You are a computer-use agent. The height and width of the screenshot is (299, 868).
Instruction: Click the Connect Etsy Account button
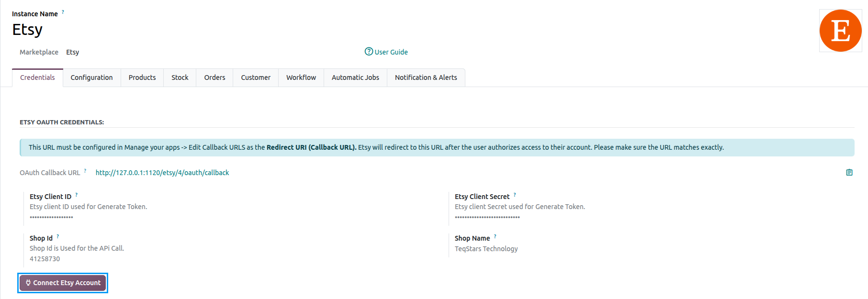coord(63,283)
